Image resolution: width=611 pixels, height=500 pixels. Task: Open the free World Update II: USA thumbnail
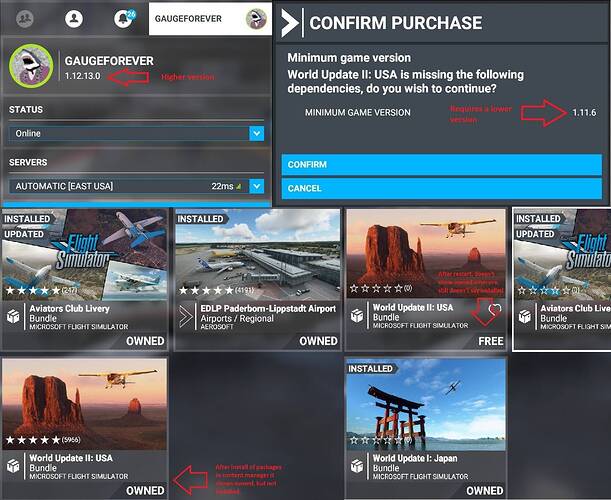click(x=426, y=254)
